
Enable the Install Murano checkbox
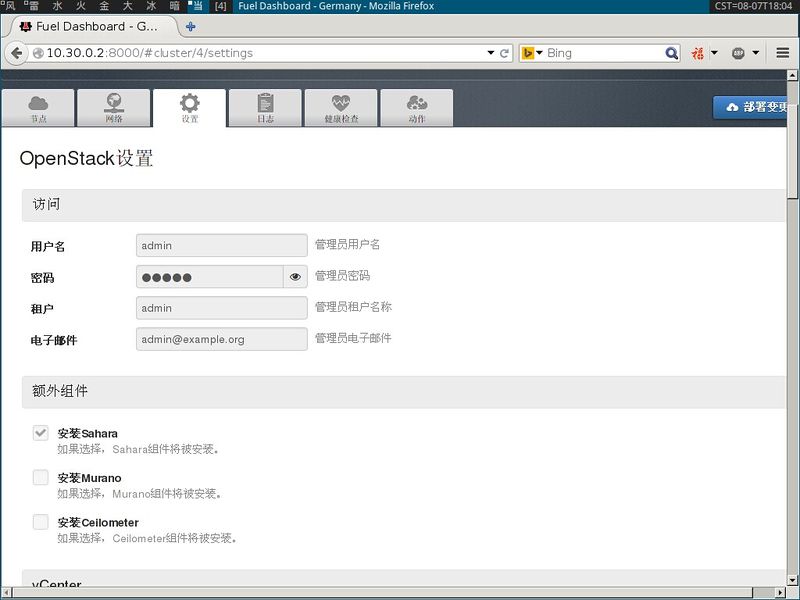tap(41, 478)
